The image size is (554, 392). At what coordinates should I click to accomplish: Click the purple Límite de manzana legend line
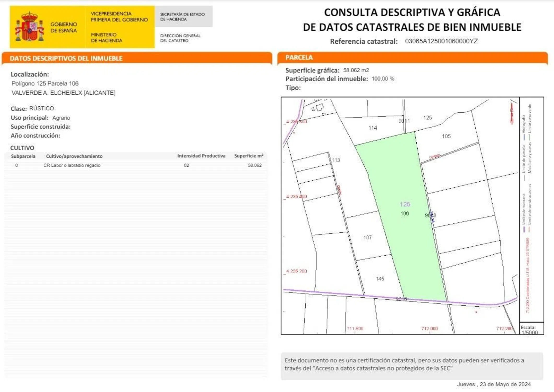[x=524, y=229]
